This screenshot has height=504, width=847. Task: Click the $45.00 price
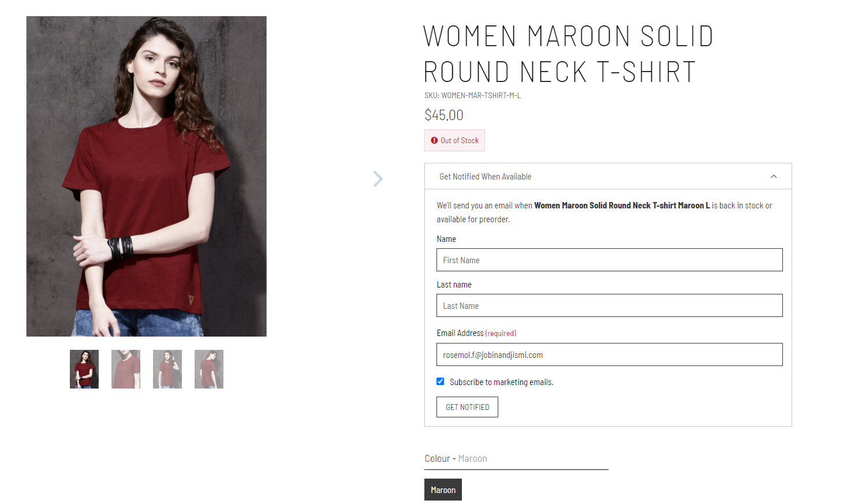[444, 115]
